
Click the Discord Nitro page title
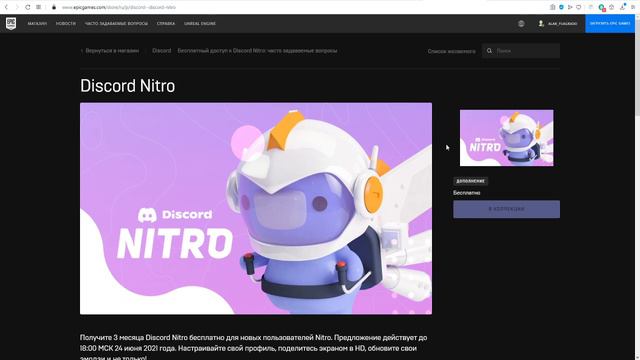point(128,86)
